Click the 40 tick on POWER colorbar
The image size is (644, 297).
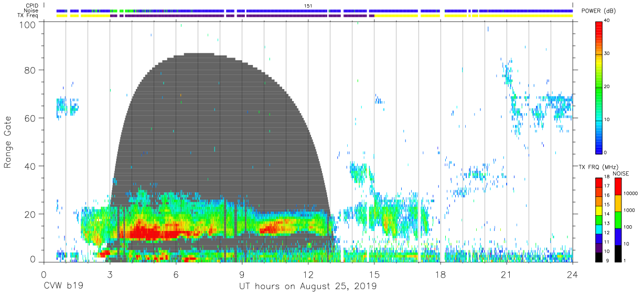point(607,20)
